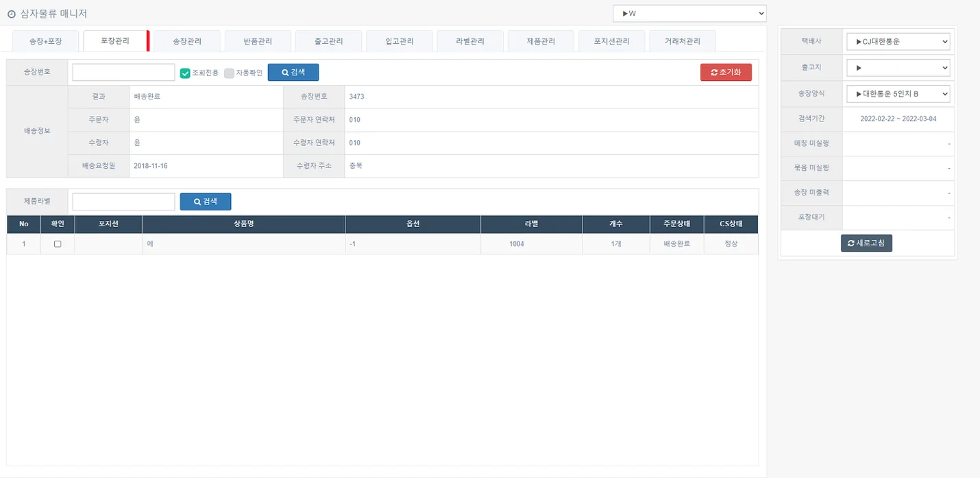Click the 새로고침 refresh button

click(866, 243)
